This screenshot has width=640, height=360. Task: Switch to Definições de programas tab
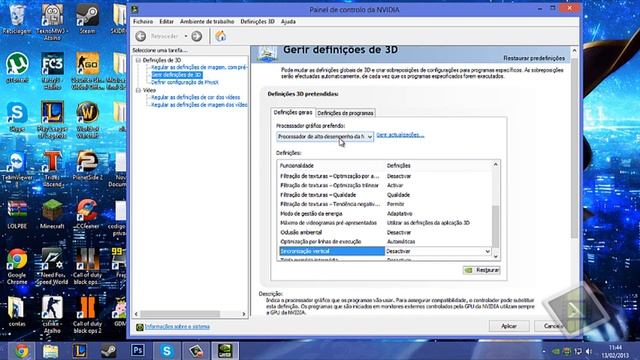pos(345,113)
